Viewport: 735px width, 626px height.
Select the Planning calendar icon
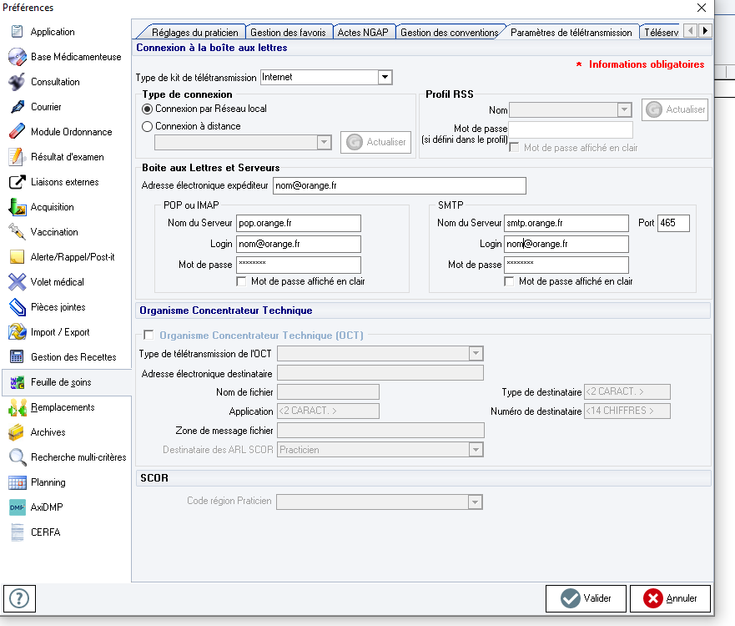tap(17, 482)
